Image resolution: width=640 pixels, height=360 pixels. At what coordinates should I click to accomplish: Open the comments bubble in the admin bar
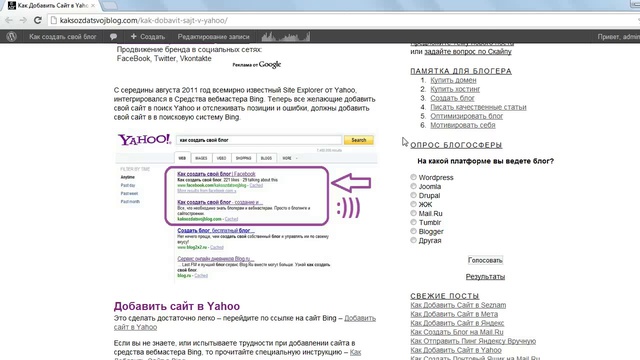tap(113, 37)
